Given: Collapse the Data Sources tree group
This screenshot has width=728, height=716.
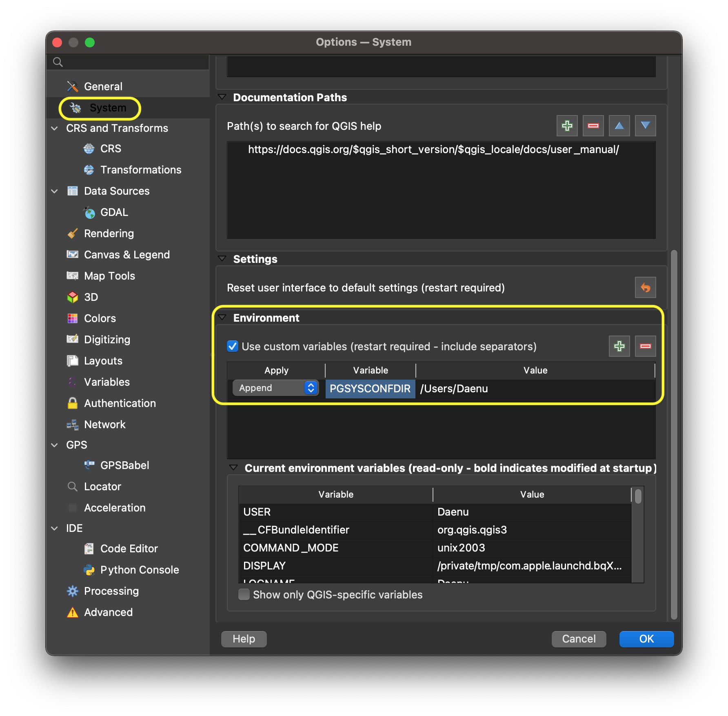Looking at the screenshot, I should [x=54, y=191].
